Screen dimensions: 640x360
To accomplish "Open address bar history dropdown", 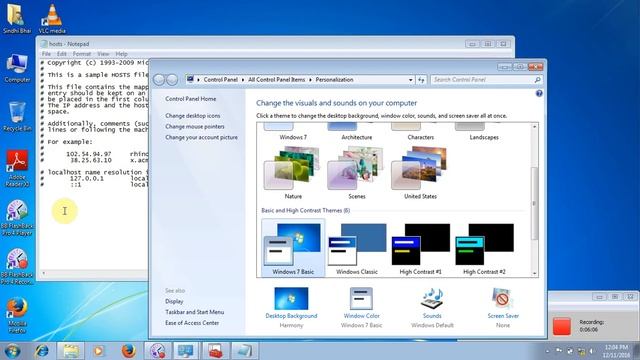I will tap(411, 80).
